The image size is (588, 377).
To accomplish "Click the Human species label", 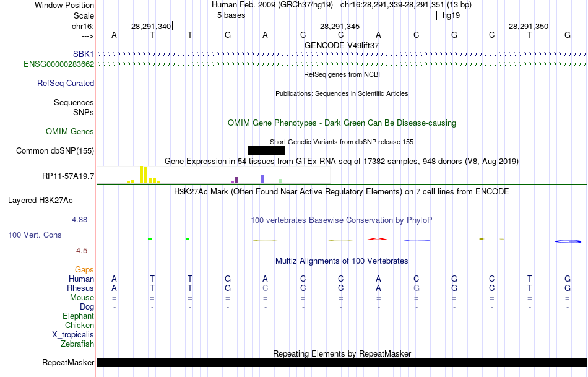I will (81, 279).
